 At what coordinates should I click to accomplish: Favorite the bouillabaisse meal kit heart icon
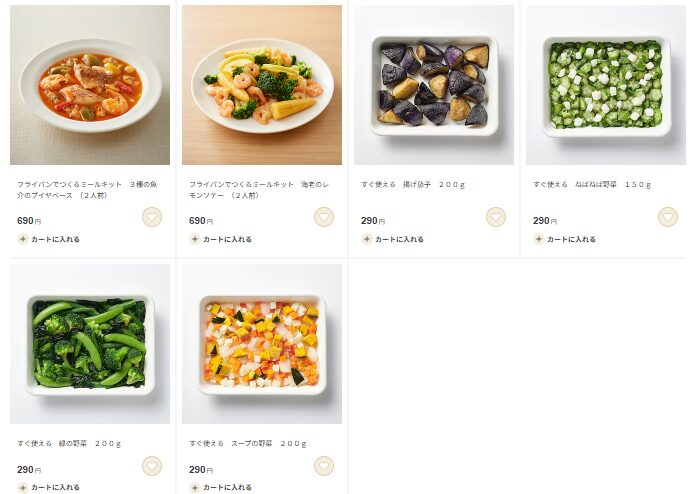[x=152, y=217]
